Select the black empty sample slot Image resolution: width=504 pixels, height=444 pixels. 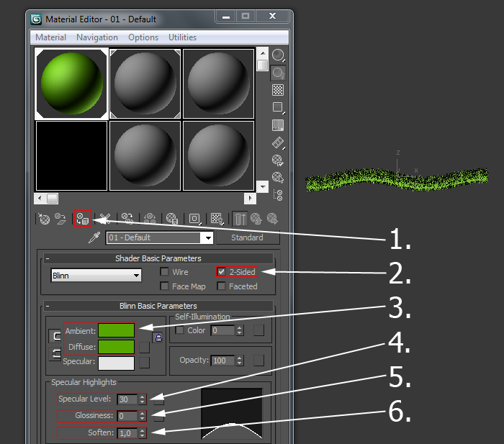click(x=71, y=156)
